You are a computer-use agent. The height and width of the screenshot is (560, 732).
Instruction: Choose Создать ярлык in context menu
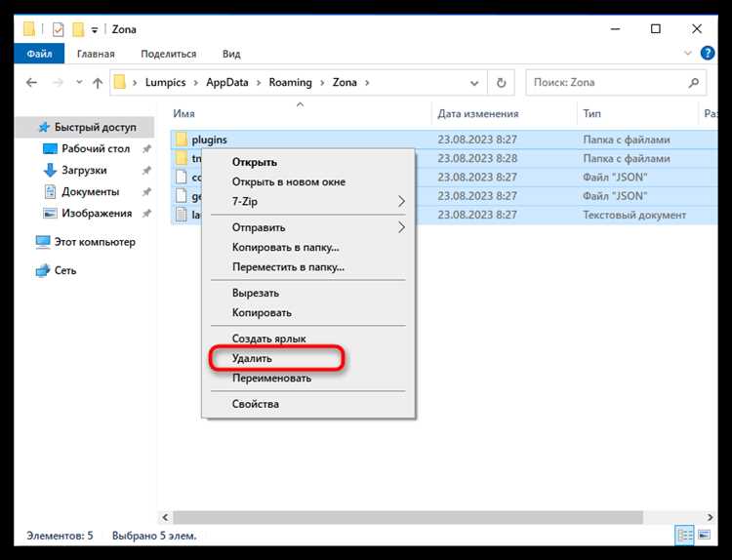click(308, 339)
